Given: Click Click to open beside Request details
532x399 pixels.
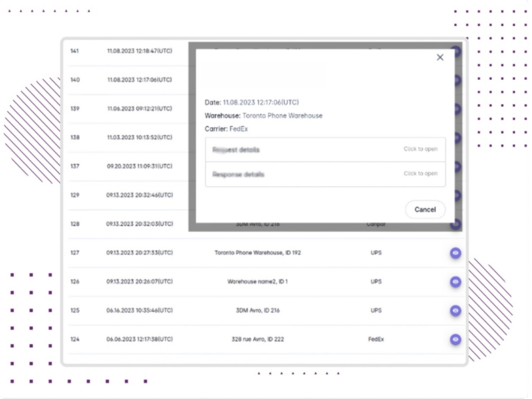Looking at the screenshot, I should [420, 149].
